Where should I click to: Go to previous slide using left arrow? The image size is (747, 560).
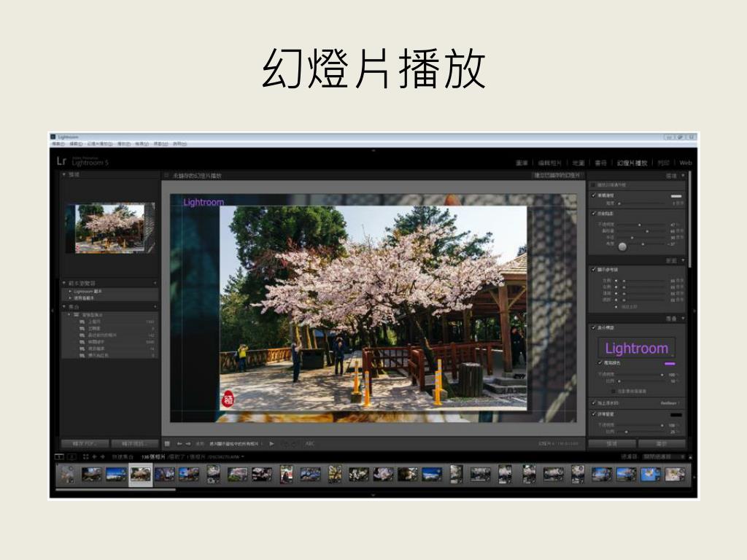[179, 444]
